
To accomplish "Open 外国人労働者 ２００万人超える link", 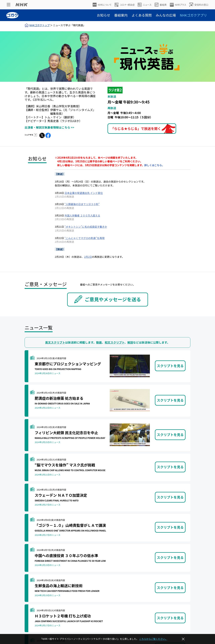I will point(82,216).
